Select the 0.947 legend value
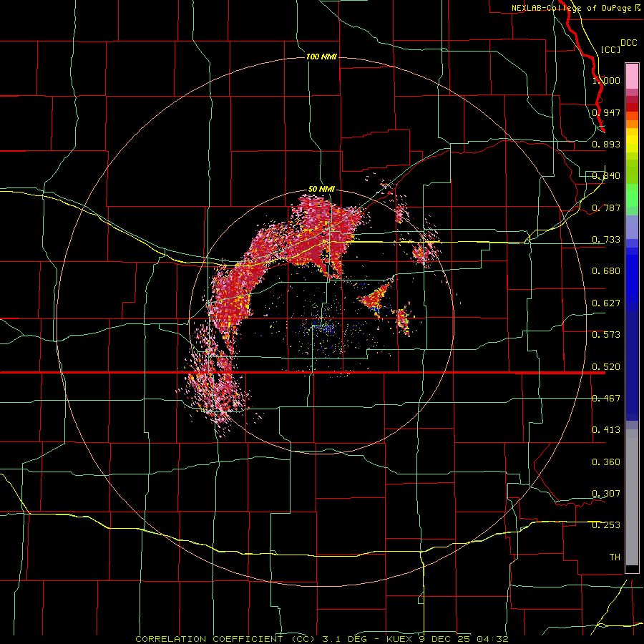Screen dimensions: 644x644 point(606,112)
